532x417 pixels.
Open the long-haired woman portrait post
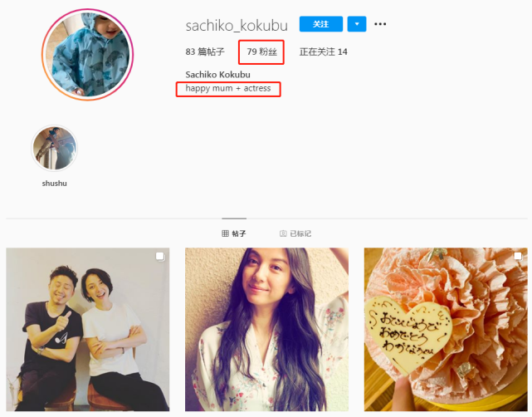tap(266, 330)
